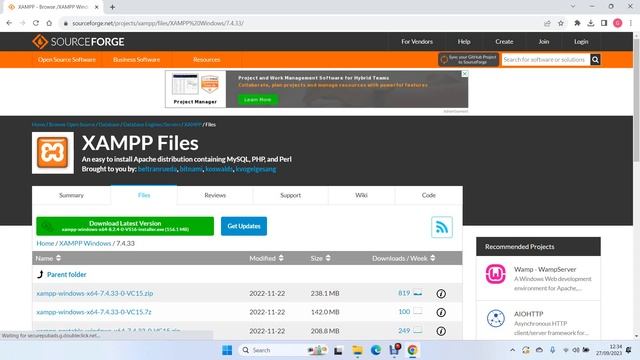Open the browser downloads icon
Screen dimensions: 640x360
[591, 23]
